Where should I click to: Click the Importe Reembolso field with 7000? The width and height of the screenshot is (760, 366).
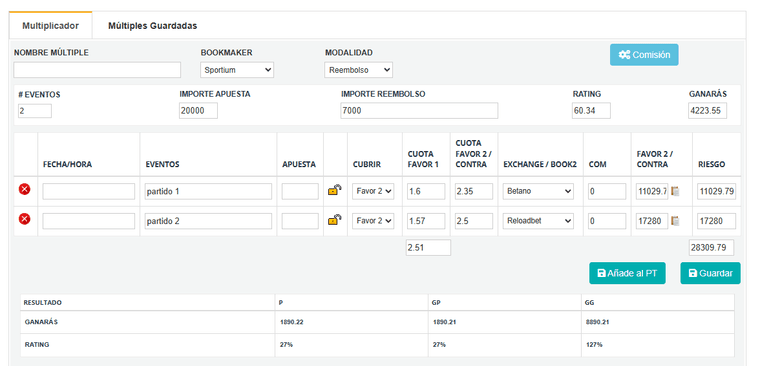[x=419, y=111]
